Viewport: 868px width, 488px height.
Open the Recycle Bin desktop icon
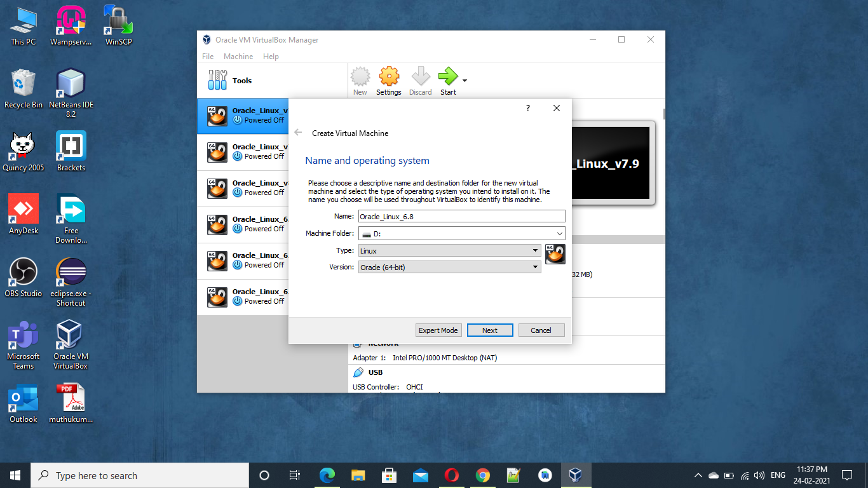pyautogui.click(x=24, y=88)
